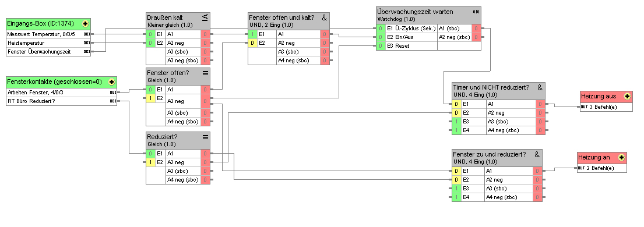Click the watchdog icon on Überwachungszeit warten
This screenshot has width=644, height=227.
click(476, 12)
